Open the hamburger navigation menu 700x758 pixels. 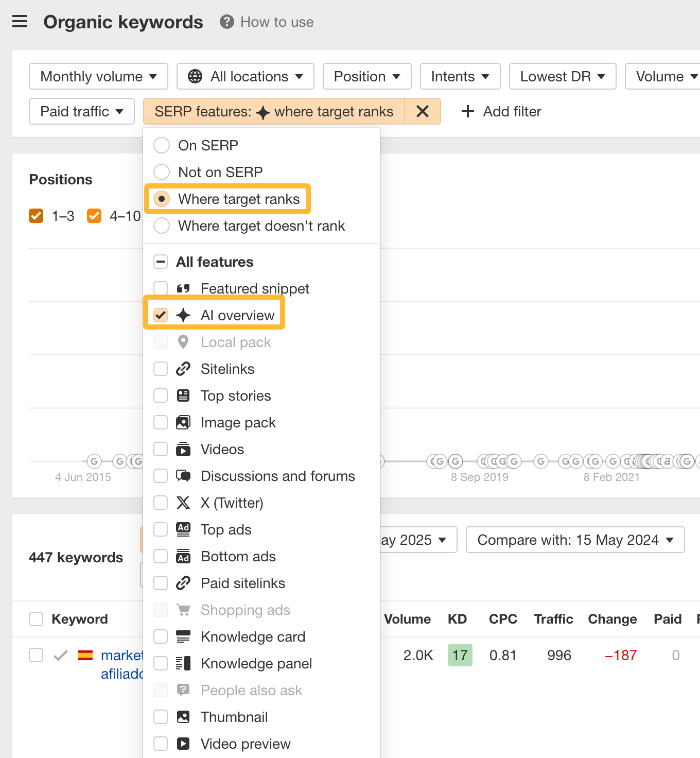19,22
